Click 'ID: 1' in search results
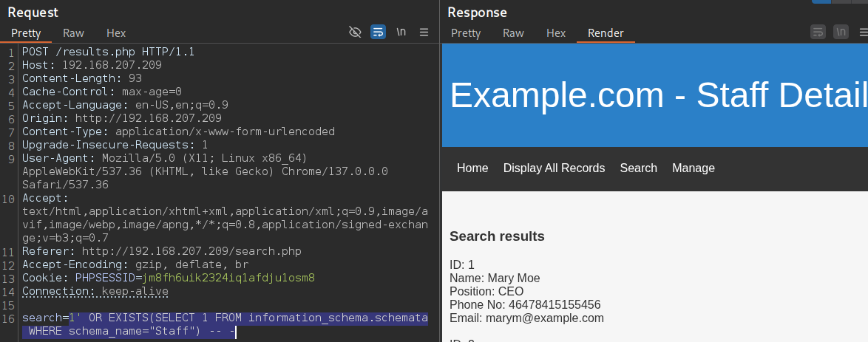Image resolution: width=868 pixels, height=342 pixels. click(x=461, y=264)
